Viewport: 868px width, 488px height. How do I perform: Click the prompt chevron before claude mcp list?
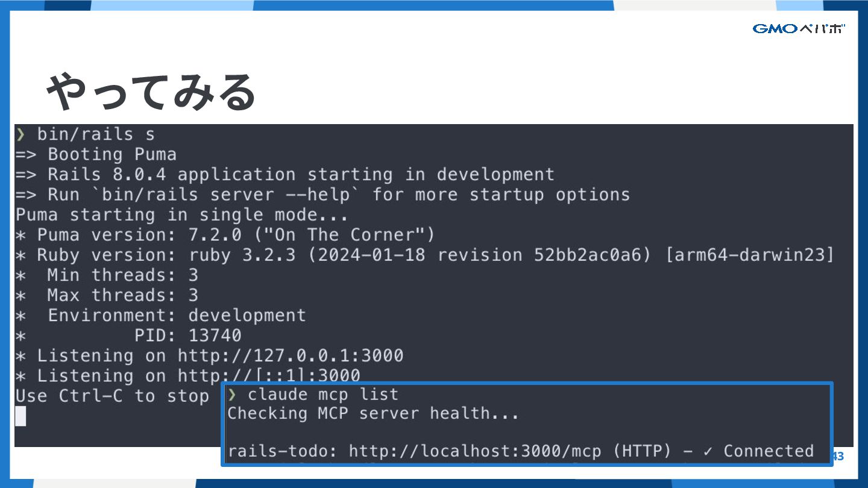[233, 395]
